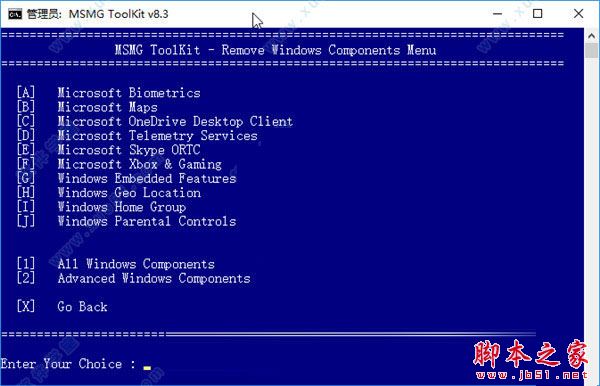The width and height of the screenshot is (600, 386).
Task: Close the MSMG ToolKit window
Action: (579, 14)
